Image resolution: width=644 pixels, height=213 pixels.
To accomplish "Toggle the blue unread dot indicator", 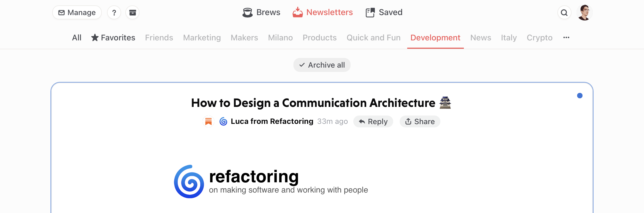I will click(580, 96).
